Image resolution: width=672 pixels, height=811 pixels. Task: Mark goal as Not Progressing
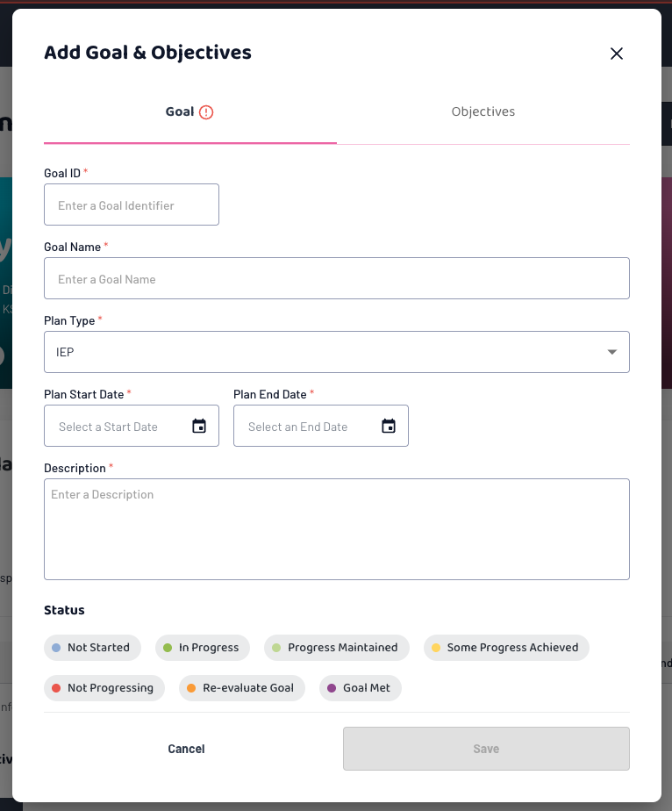[104, 688]
